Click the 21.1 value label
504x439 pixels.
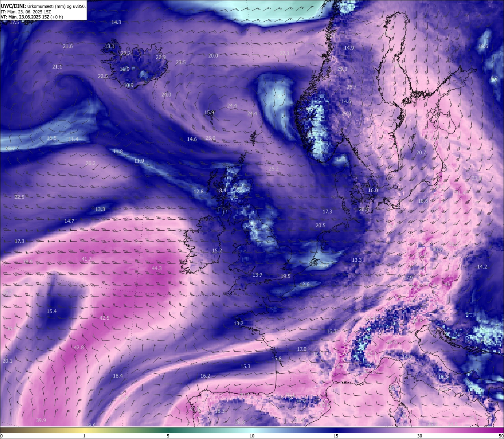pos(57,67)
